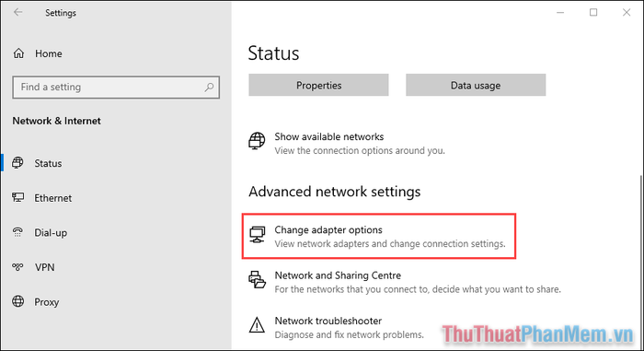Click the Show available networks globe icon
644x351 pixels.
(257, 141)
